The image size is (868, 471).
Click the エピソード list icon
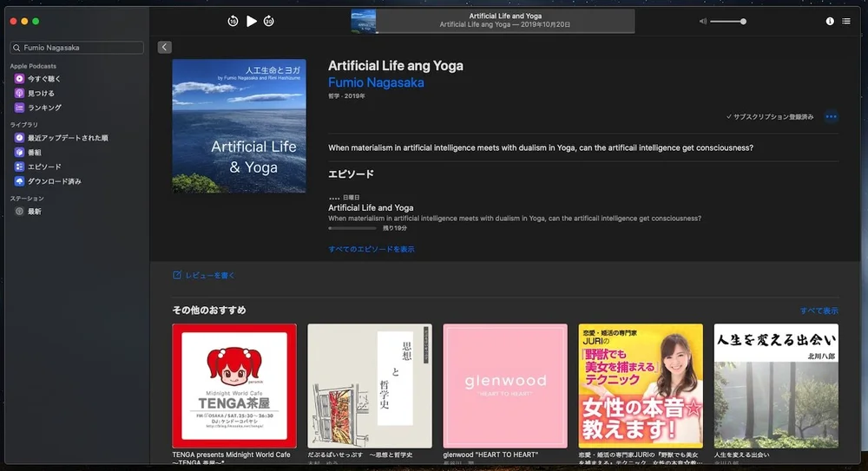click(x=19, y=167)
